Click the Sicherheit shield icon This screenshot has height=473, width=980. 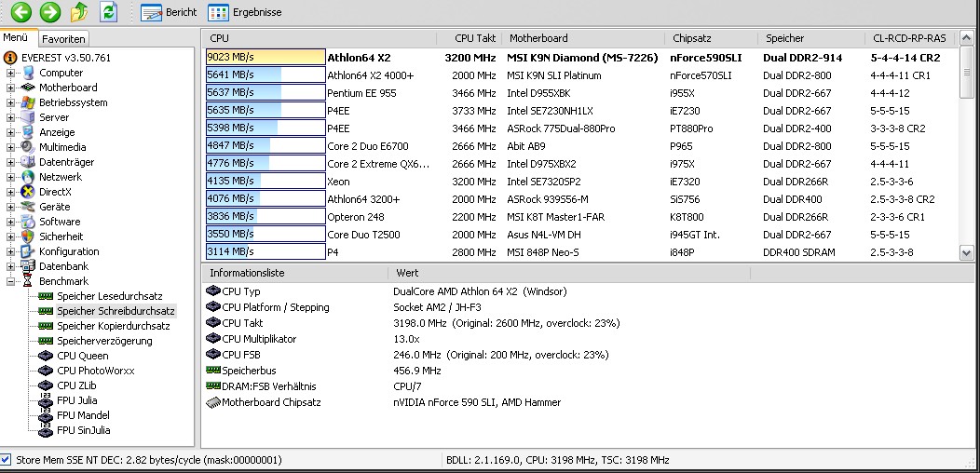[x=28, y=236]
